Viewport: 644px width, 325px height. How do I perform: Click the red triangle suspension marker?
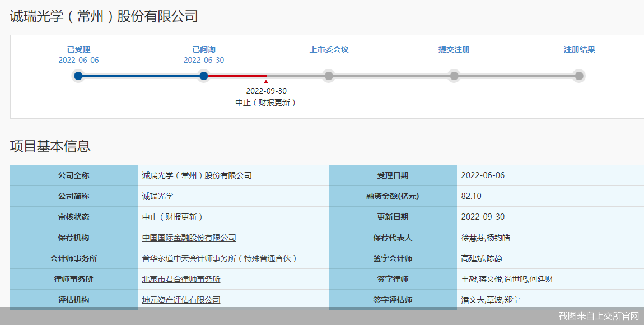tap(266, 82)
